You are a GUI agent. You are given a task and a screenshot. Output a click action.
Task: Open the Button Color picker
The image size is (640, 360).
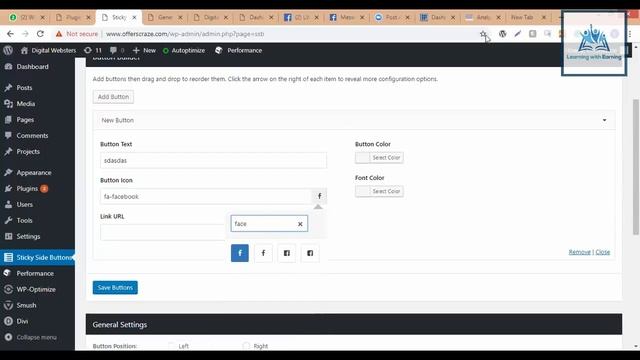[379, 158]
